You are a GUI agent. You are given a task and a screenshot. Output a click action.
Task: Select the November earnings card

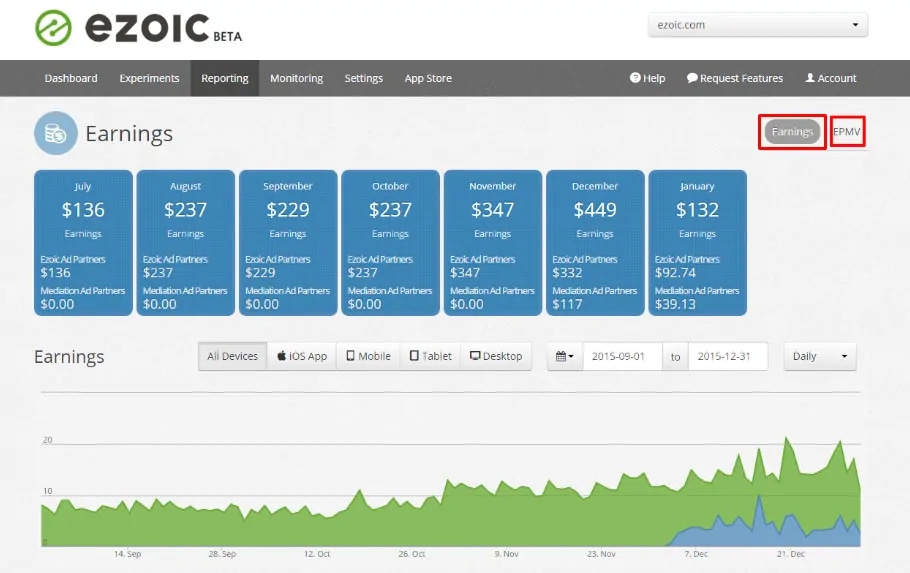coord(493,243)
